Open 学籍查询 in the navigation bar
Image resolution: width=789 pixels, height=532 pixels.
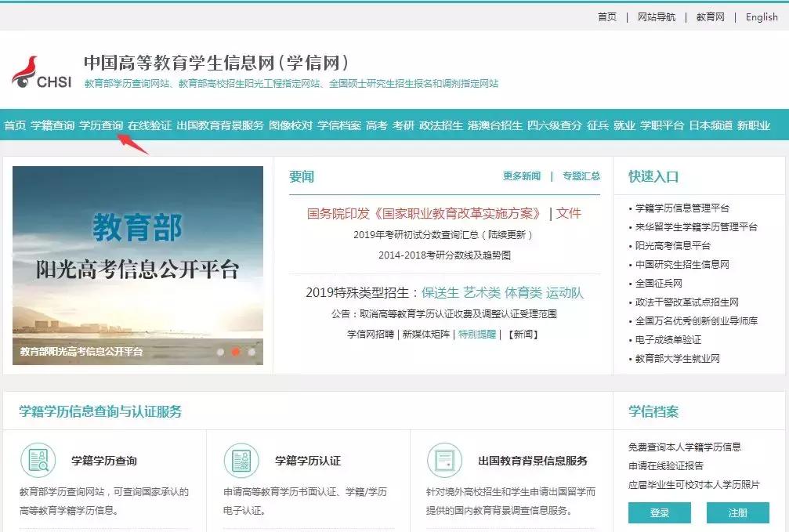pyautogui.click(x=52, y=124)
